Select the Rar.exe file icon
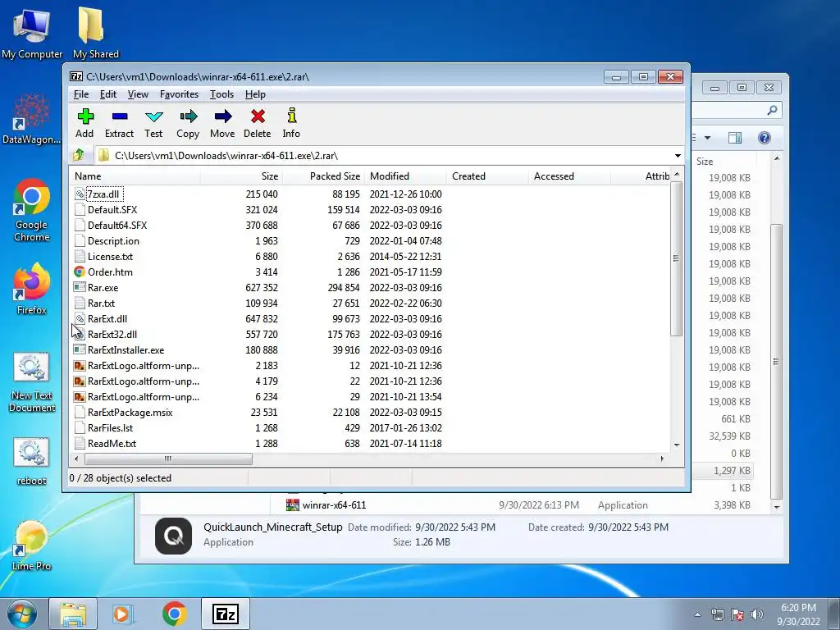The image size is (840, 630). click(x=80, y=288)
